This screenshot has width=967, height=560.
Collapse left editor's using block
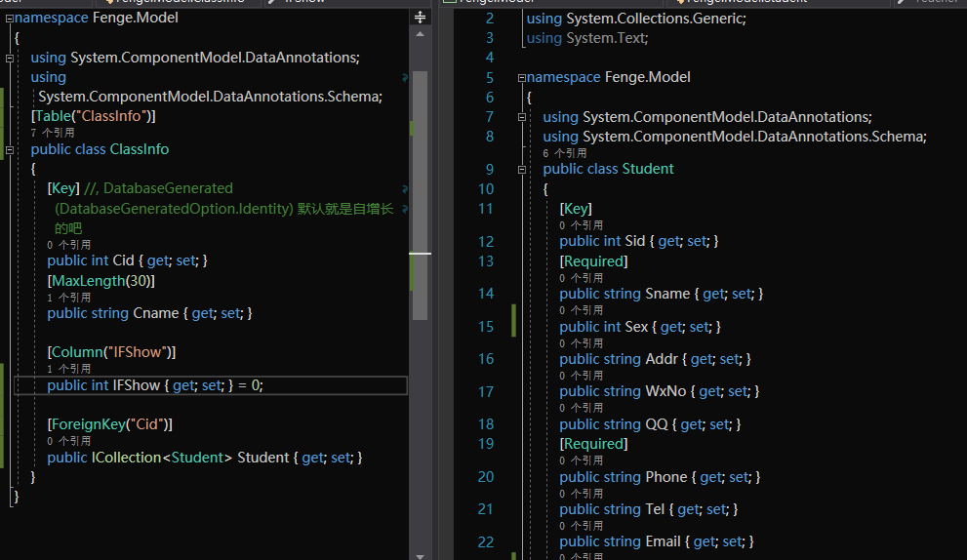pos(9,58)
